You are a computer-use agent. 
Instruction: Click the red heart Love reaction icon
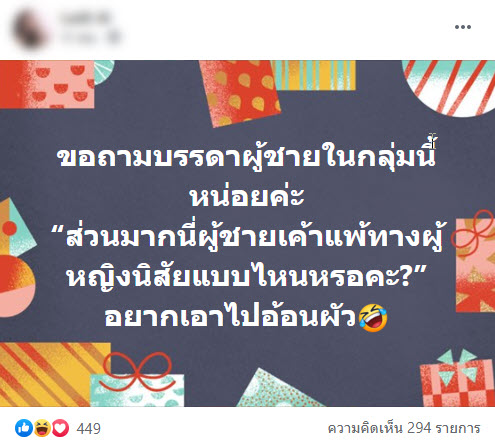coord(60,428)
